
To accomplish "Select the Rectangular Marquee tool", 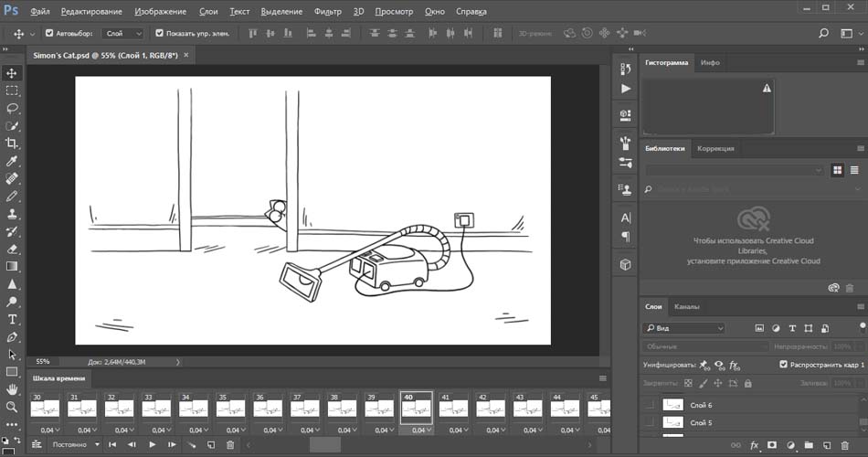I will [12, 90].
